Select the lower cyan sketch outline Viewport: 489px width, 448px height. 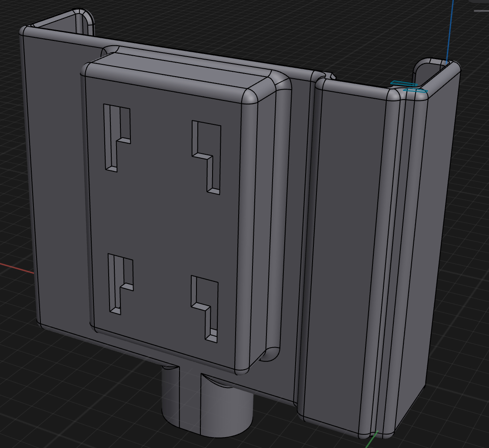[416, 90]
